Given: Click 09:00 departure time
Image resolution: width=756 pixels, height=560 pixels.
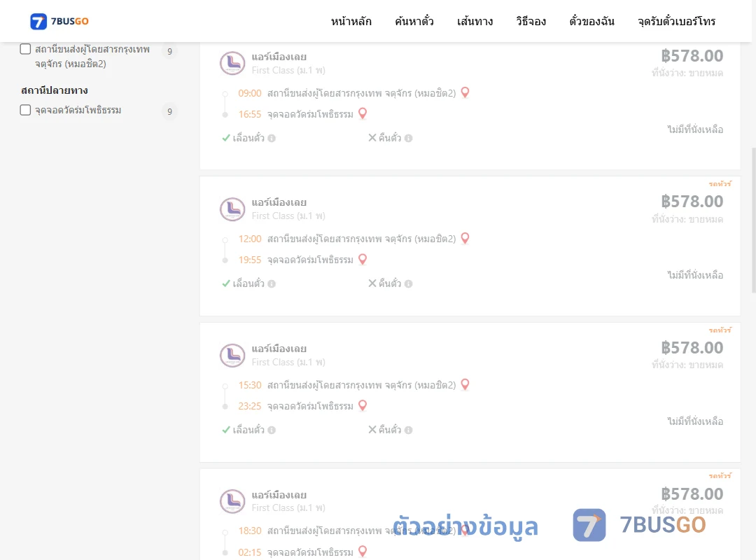Looking at the screenshot, I should point(250,93).
